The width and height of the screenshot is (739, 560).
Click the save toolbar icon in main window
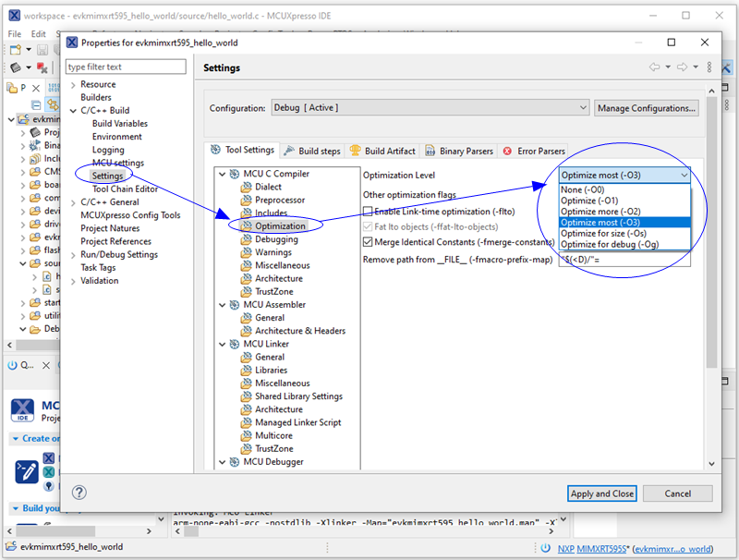(x=42, y=50)
